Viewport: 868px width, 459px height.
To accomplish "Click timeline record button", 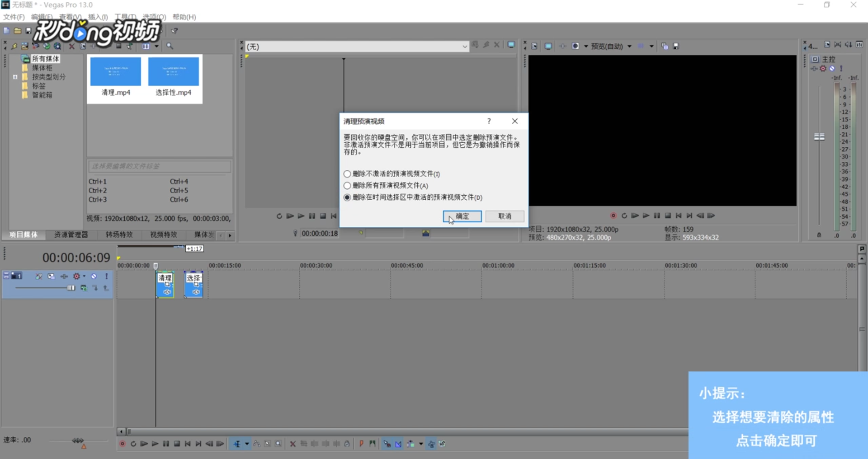I will tap(122, 444).
